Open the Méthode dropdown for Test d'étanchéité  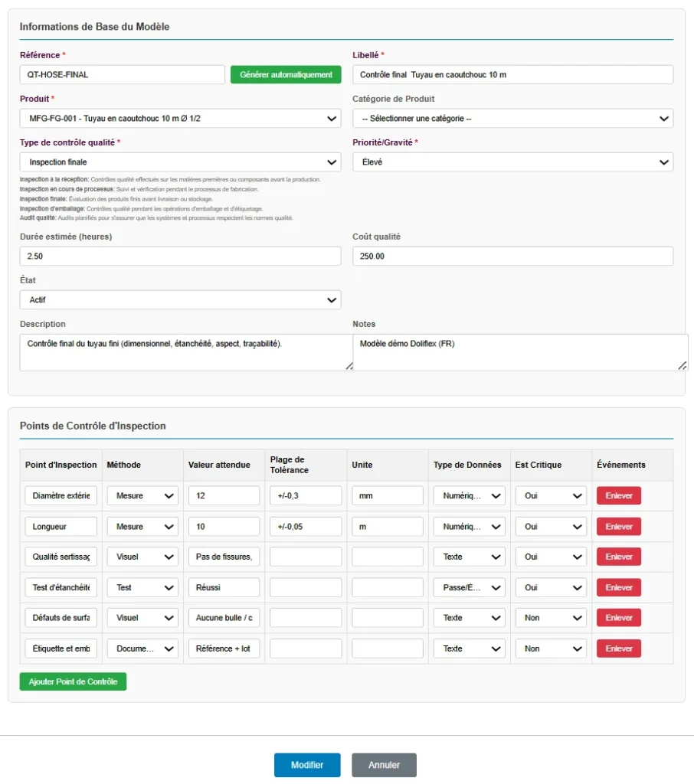(x=142, y=587)
